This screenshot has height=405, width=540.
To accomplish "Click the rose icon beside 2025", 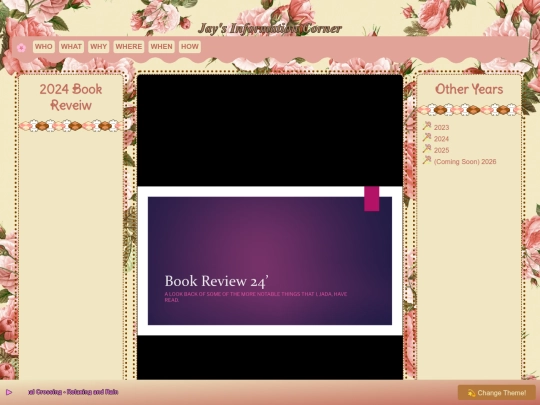I will [x=427, y=149].
